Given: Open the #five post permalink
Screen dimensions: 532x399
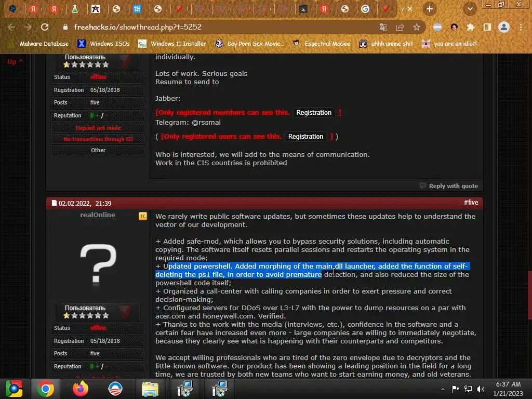Looking at the screenshot, I should pyautogui.click(x=471, y=203).
